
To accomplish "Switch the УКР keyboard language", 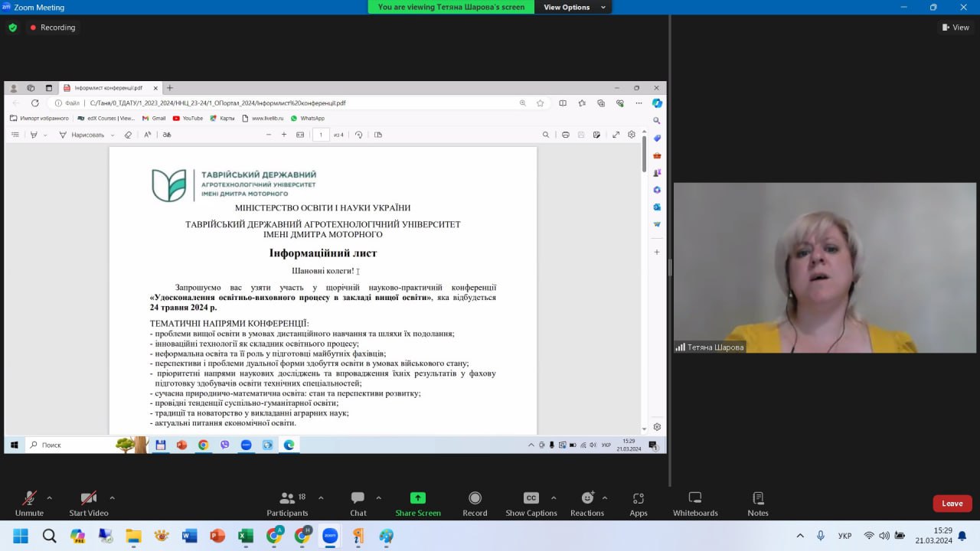I will click(845, 536).
